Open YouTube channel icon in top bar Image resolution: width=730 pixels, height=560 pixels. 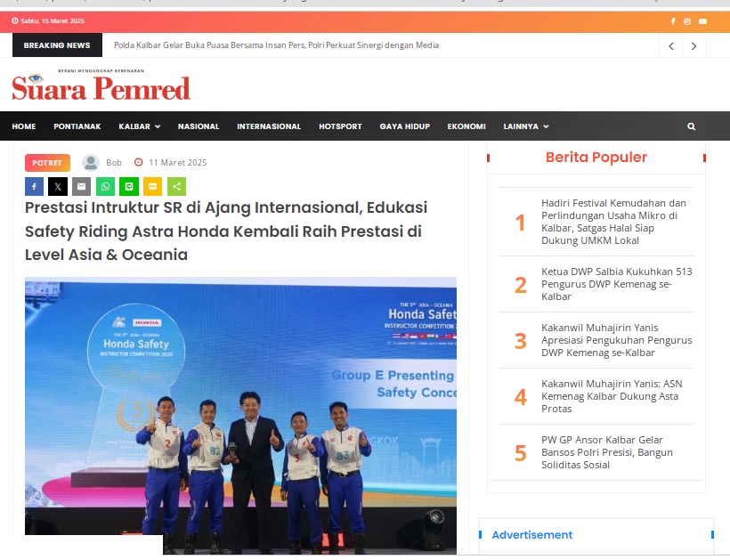(702, 21)
